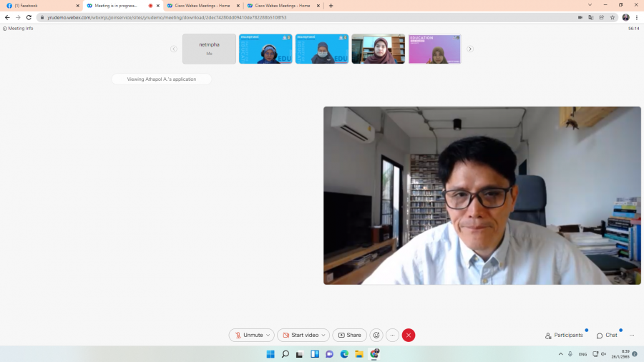The height and width of the screenshot is (362, 644).
Task: Expand video options arrow beside Start video
Action: [324, 335]
